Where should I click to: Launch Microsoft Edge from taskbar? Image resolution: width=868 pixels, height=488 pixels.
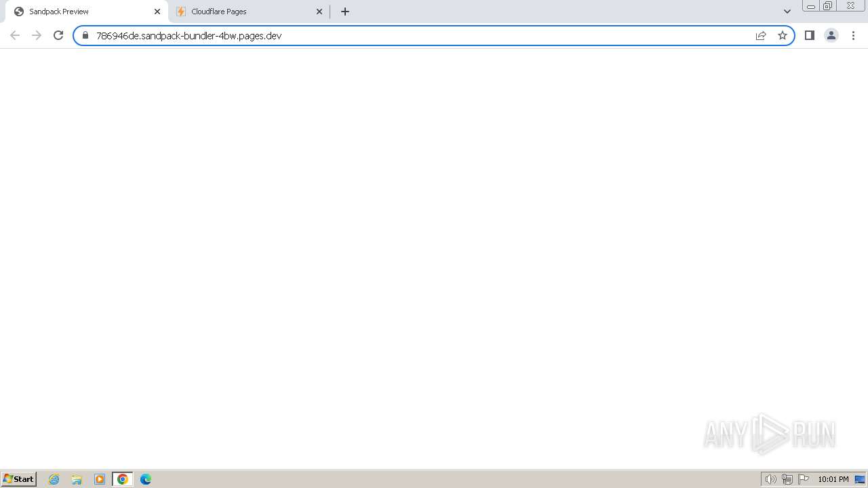tap(146, 479)
